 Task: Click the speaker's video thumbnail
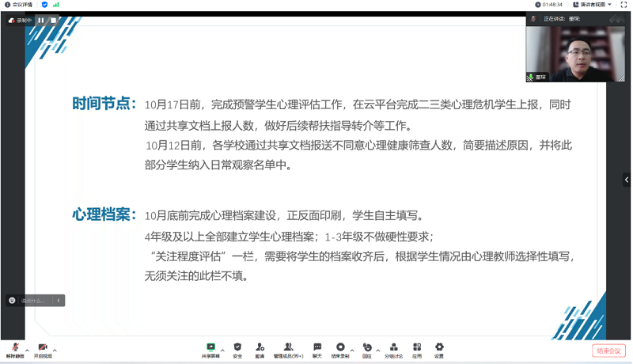pyautogui.click(x=575, y=53)
